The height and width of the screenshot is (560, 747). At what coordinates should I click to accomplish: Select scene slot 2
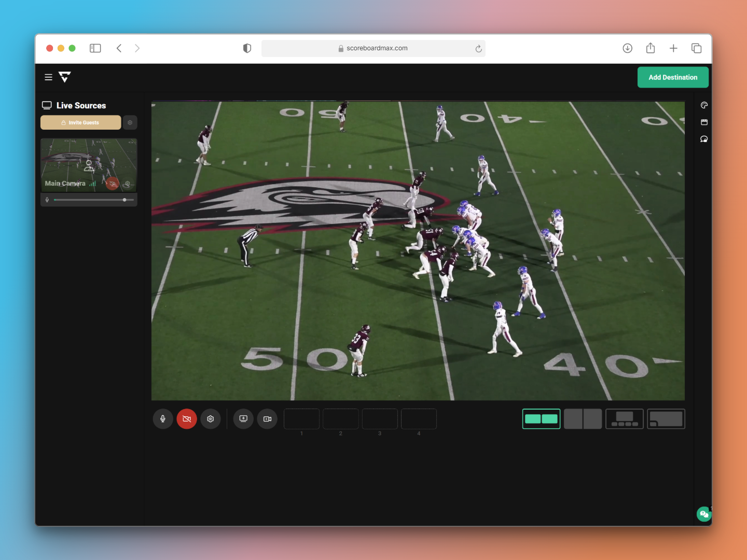(341, 419)
